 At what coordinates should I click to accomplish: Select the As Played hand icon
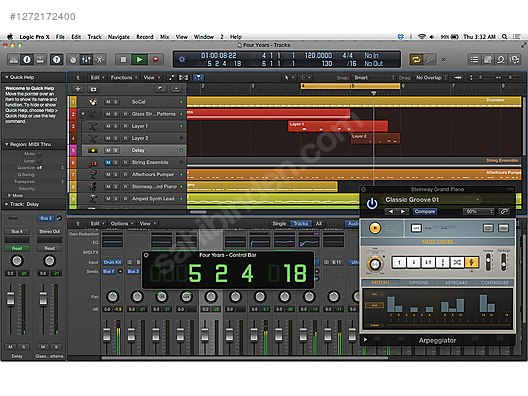click(x=471, y=262)
